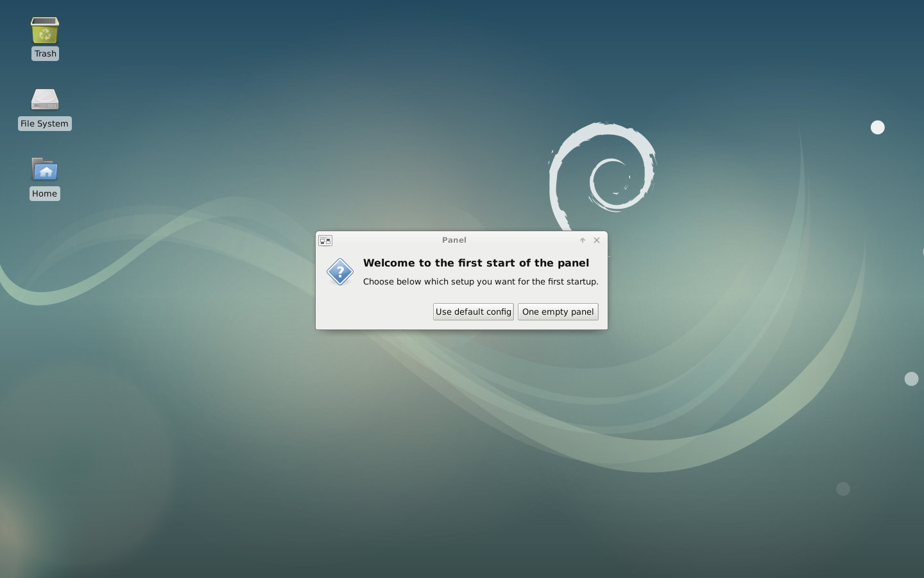
Task: Click the Panel title text
Action: click(x=454, y=240)
